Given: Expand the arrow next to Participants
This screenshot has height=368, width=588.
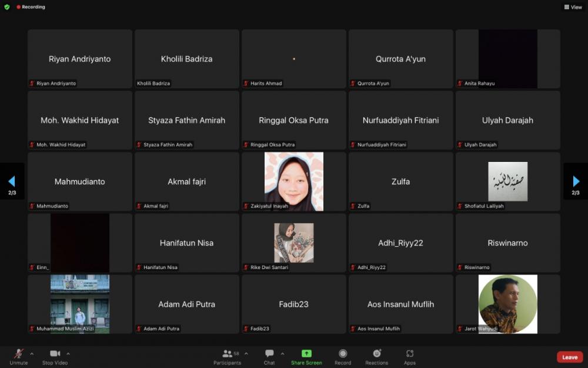Looking at the screenshot, I should point(246,354).
